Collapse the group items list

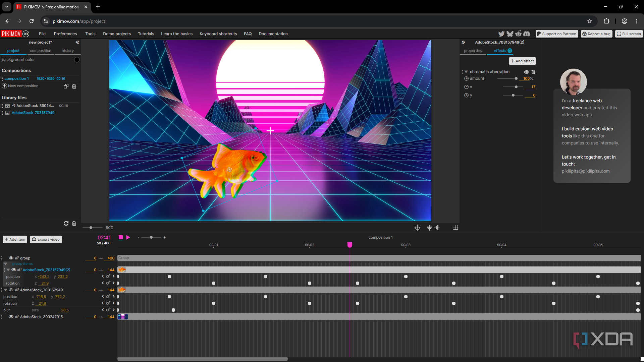click(6, 264)
